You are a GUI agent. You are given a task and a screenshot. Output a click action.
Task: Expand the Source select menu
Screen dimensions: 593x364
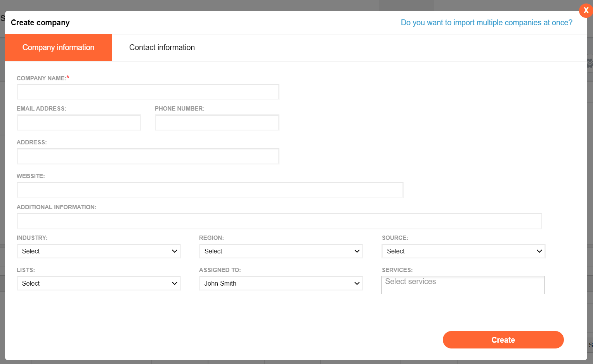tap(463, 251)
